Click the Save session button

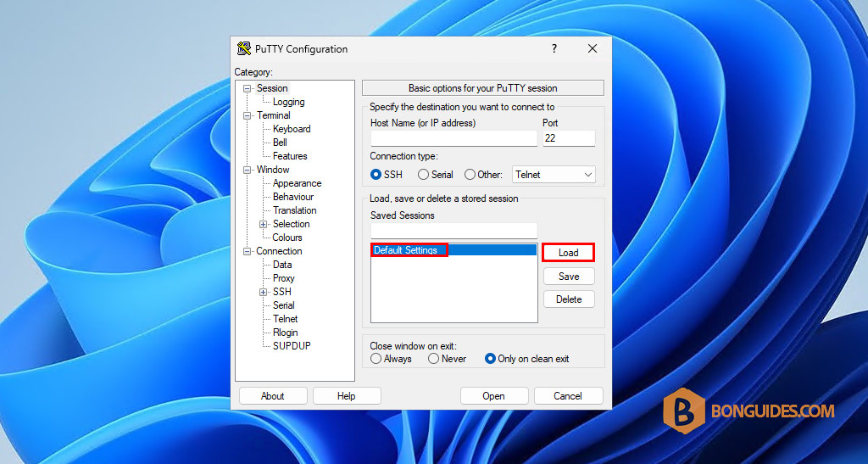click(x=569, y=277)
